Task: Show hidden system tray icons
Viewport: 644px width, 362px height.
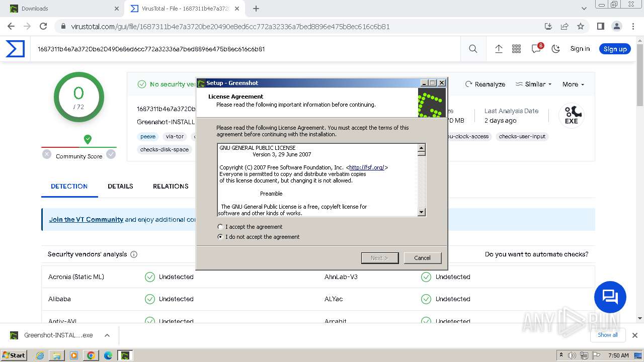Action: point(561,355)
